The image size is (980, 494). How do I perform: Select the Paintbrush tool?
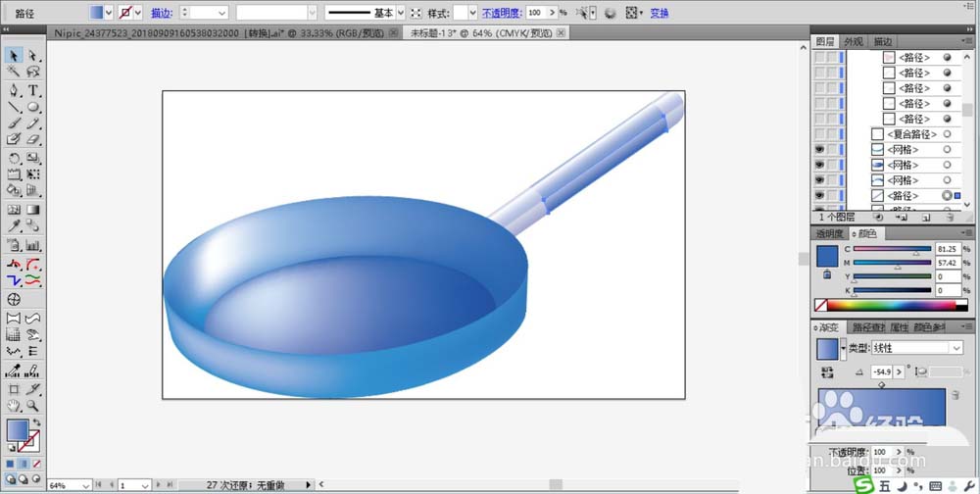pyautogui.click(x=13, y=123)
